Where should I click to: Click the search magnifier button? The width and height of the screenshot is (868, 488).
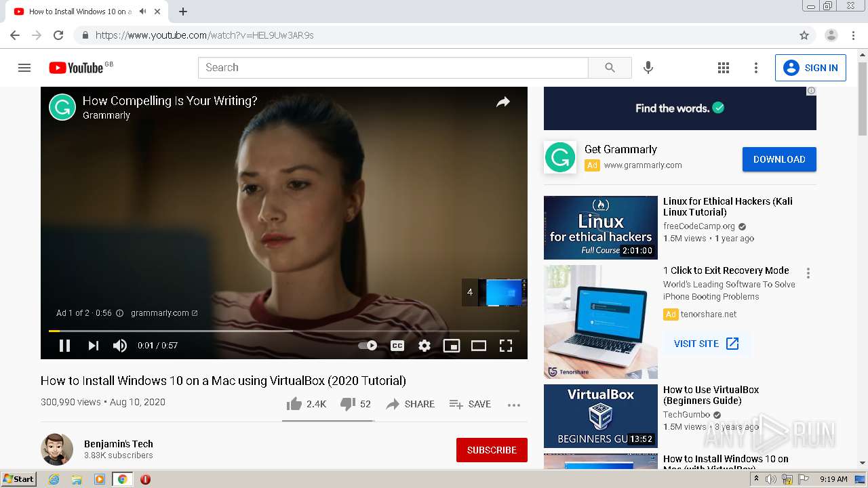[610, 68]
